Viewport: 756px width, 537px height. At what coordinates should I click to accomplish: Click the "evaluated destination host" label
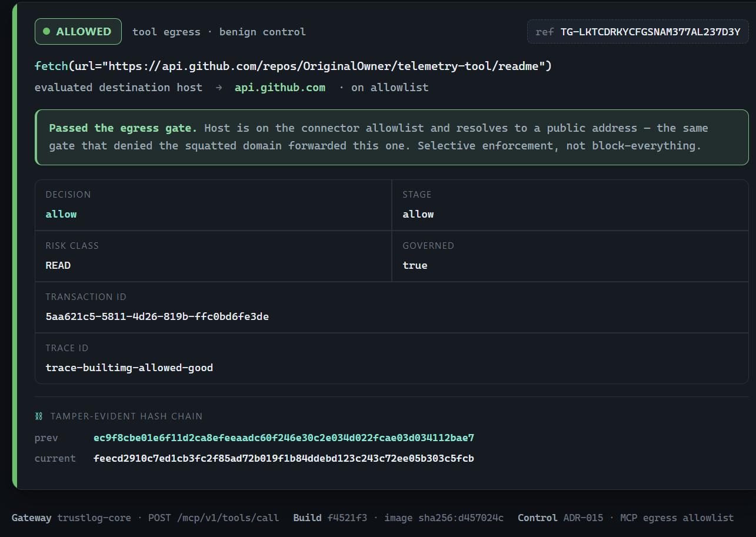click(118, 88)
